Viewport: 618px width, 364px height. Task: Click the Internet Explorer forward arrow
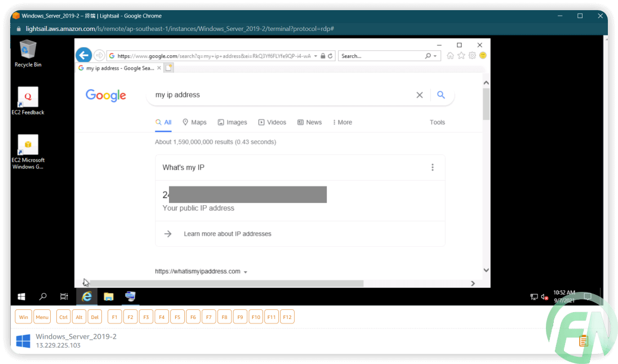pos(99,56)
